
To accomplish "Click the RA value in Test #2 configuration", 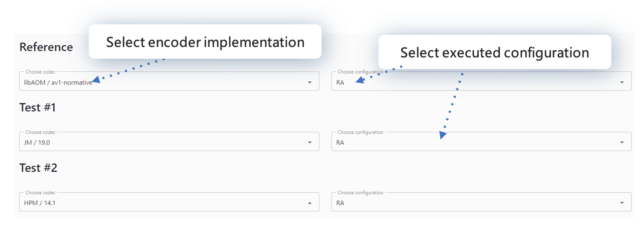I will (340, 203).
